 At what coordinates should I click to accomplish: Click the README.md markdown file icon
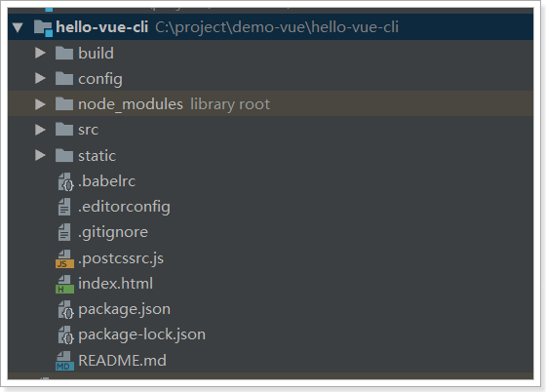(64, 361)
